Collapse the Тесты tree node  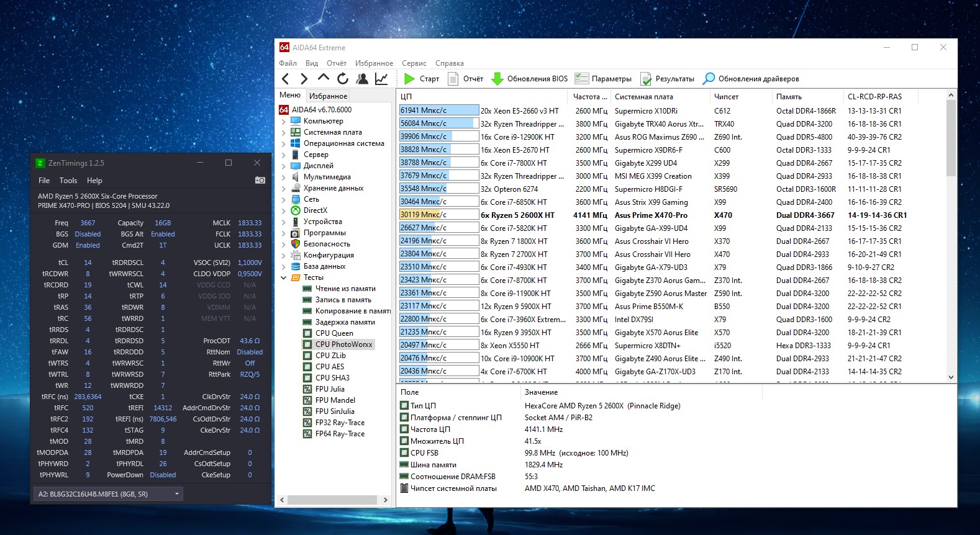point(284,277)
